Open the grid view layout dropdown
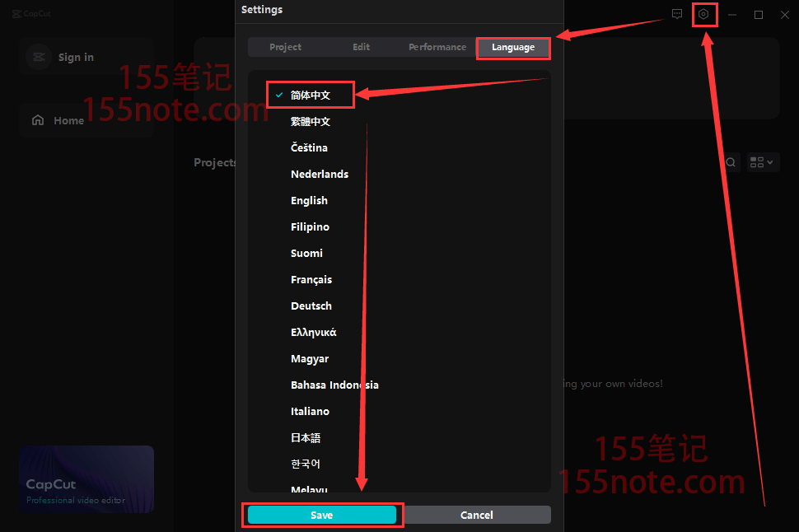Image resolution: width=799 pixels, height=532 pixels. point(763,162)
